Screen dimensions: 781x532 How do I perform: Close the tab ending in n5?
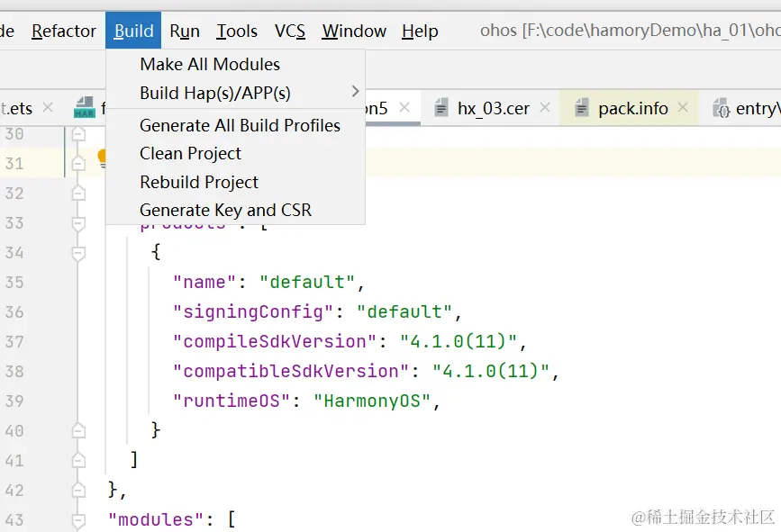[404, 107]
